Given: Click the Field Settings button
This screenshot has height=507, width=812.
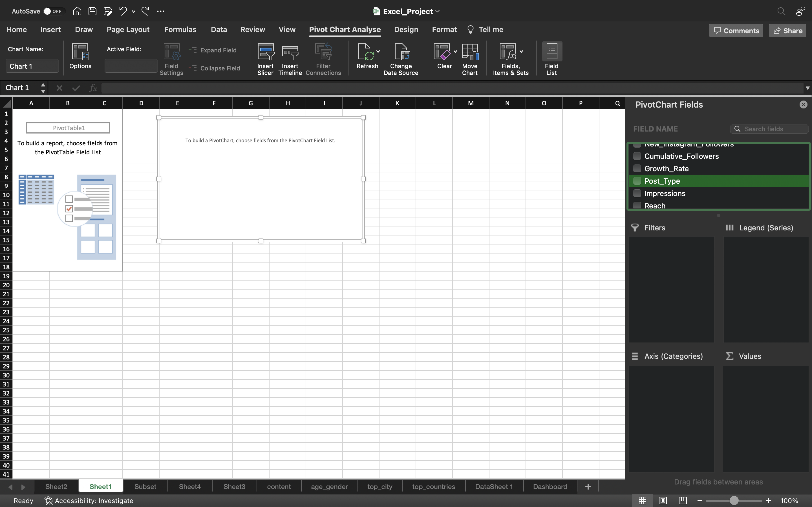Looking at the screenshot, I should coord(171,58).
